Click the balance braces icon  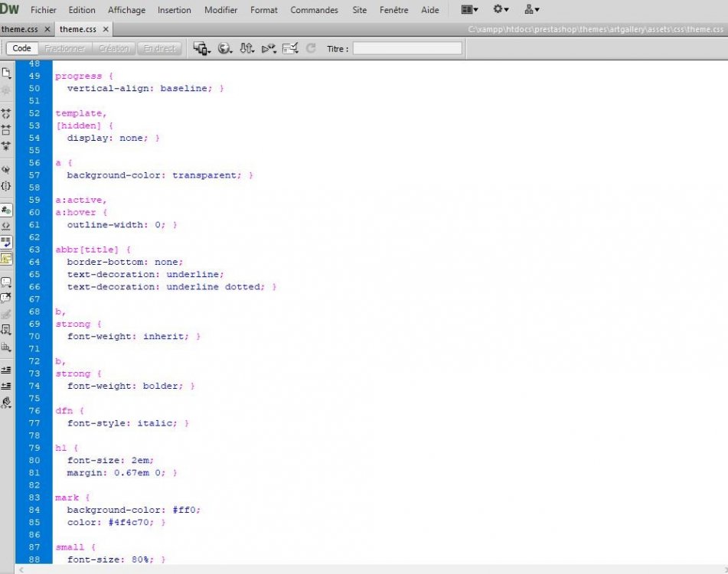(x=6, y=186)
